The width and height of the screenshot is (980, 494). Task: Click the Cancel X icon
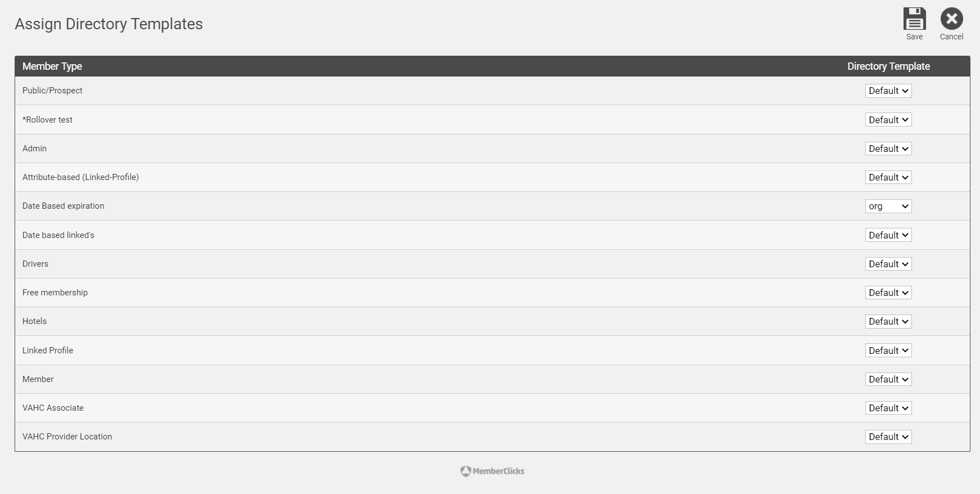pyautogui.click(x=951, y=19)
